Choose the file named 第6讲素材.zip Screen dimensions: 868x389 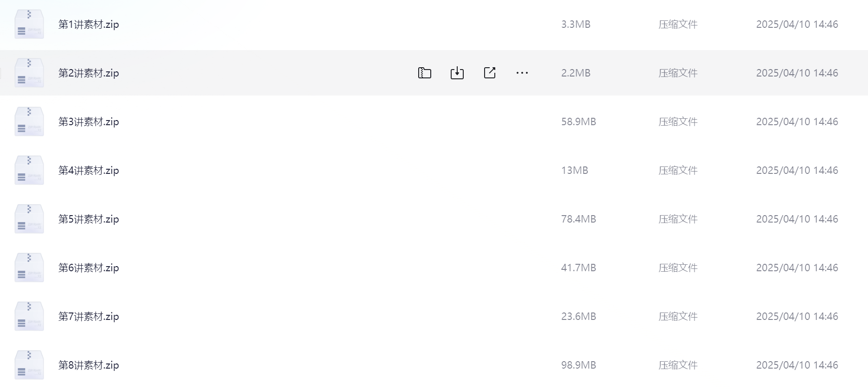click(x=89, y=268)
